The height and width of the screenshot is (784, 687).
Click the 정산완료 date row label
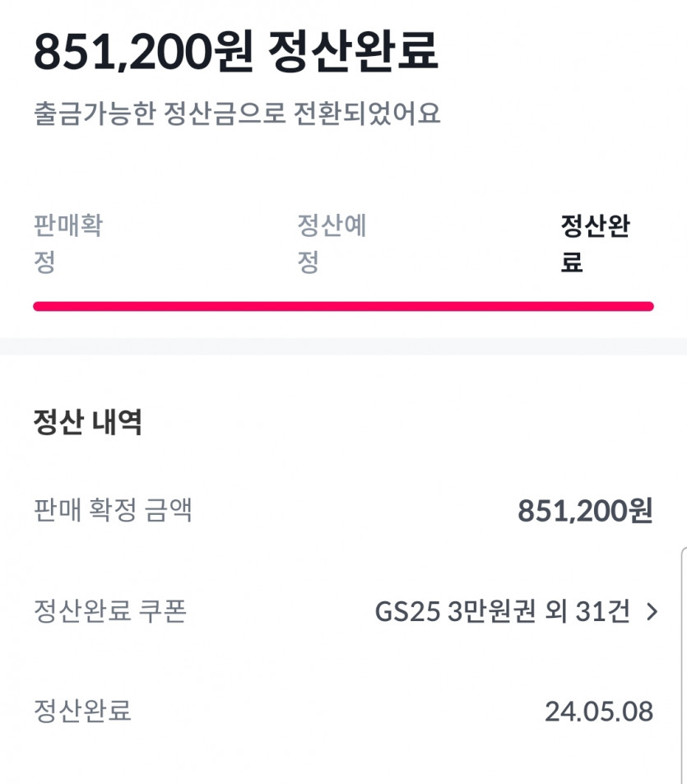point(82,711)
